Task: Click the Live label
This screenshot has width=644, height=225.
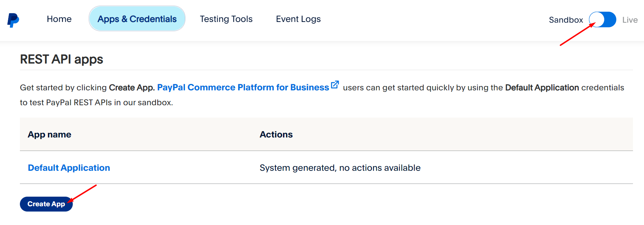Action: (x=630, y=20)
